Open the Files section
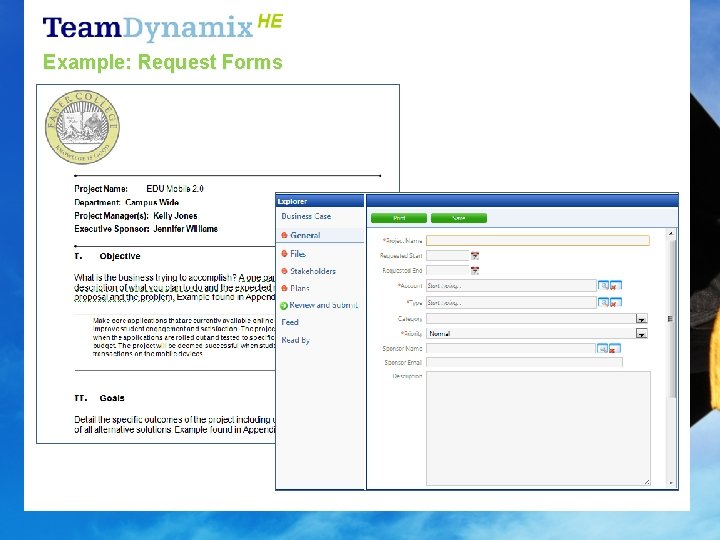The height and width of the screenshot is (540, 720). [x=298, y=253]
